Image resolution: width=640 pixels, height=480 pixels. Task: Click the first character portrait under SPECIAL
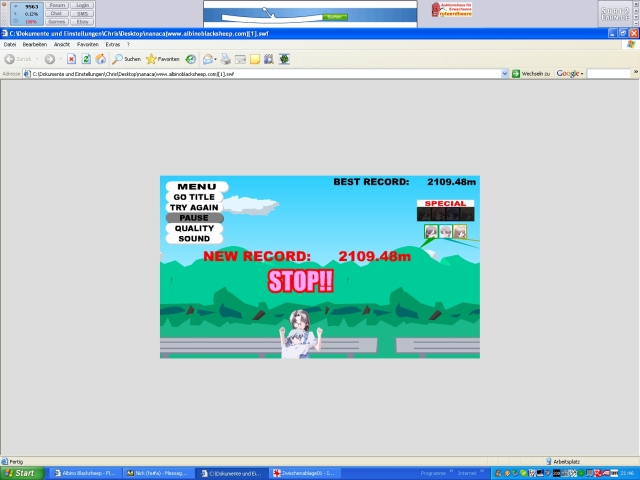431,231
